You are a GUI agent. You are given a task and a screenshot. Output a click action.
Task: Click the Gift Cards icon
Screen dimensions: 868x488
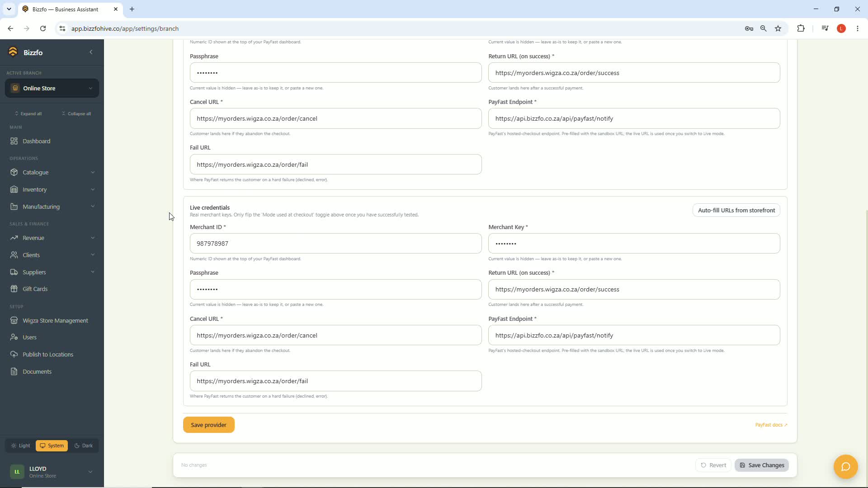[14, 289]
